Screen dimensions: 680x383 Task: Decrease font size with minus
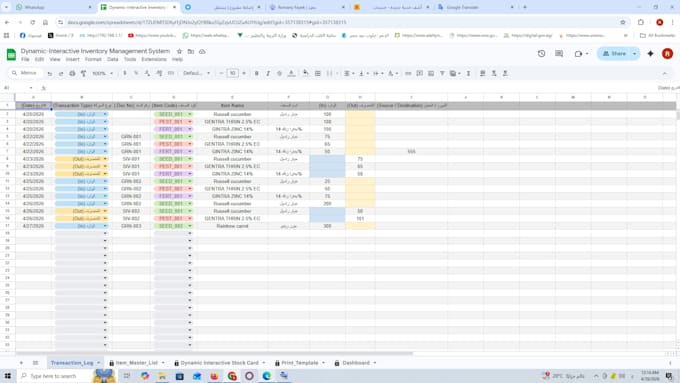[x=221, y=73]
